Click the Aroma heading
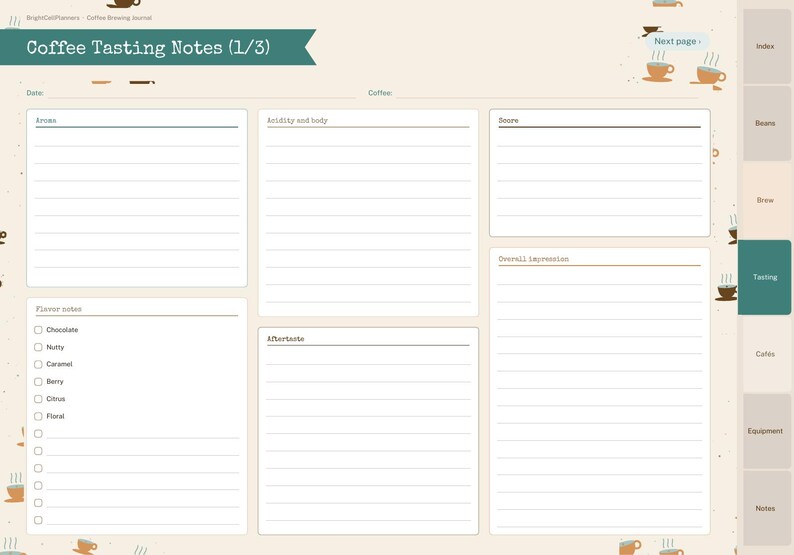The image size is (794, 555). click(x=46, y=121)
